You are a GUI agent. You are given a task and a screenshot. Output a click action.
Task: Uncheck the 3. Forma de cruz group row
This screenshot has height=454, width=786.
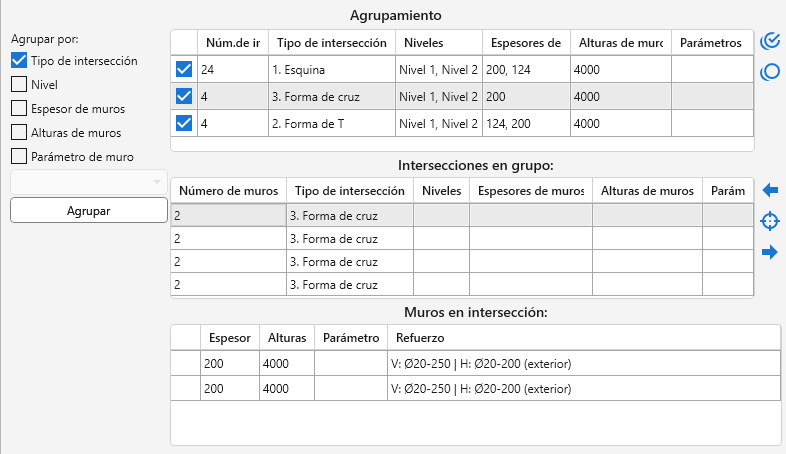184,97
